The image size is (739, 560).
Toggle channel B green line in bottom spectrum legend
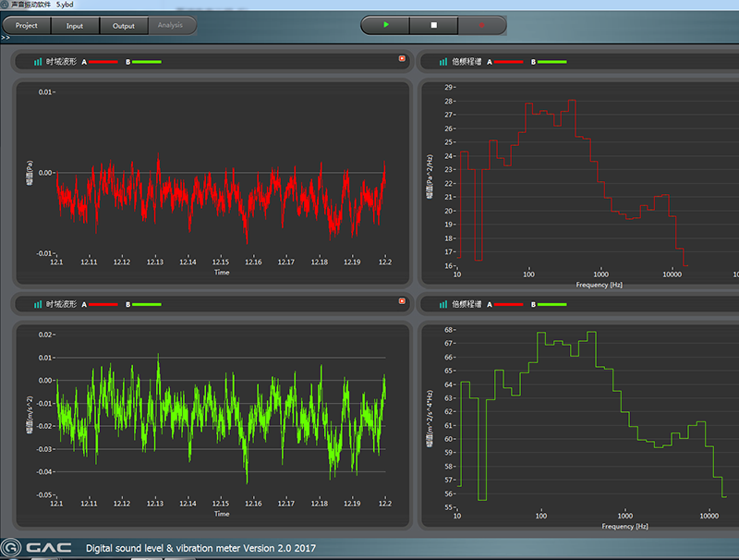coord(551,305)
